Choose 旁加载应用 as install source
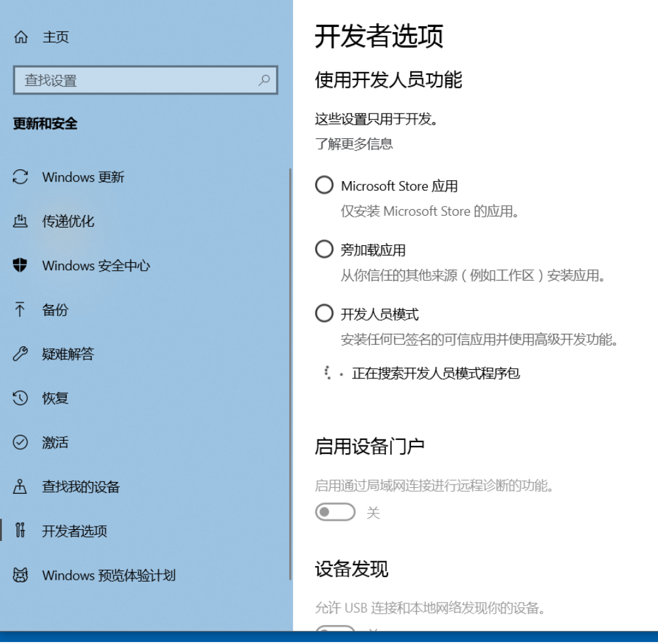The height and width of the screenshot is (644, 658). click(324, 249)
